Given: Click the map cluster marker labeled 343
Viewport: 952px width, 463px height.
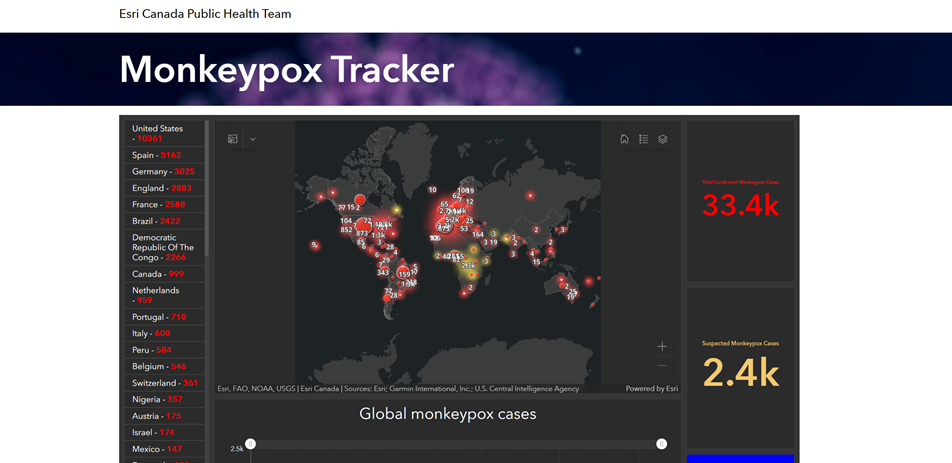Looking at the screenshot, I should pyautogui.click(x=382, y=272).
